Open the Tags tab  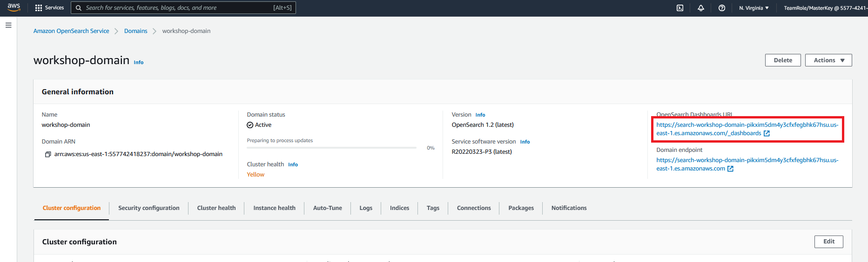[433, 208]
